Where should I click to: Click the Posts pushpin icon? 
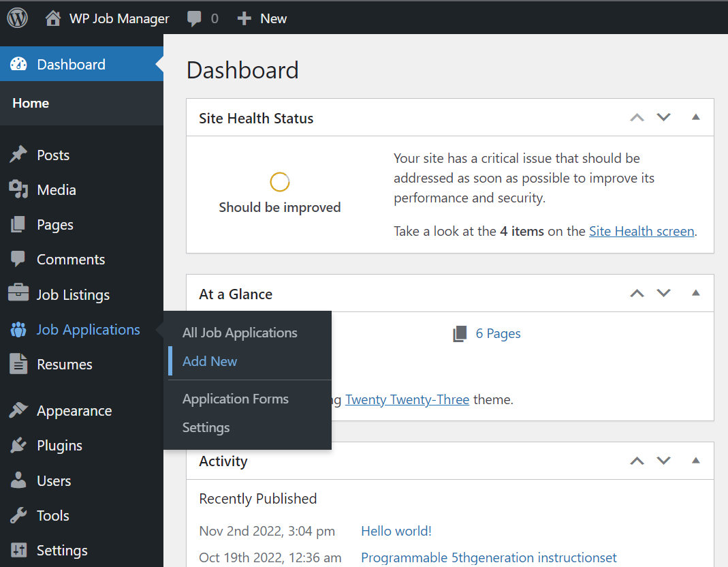pyautogui.click(x=18, y=155)
